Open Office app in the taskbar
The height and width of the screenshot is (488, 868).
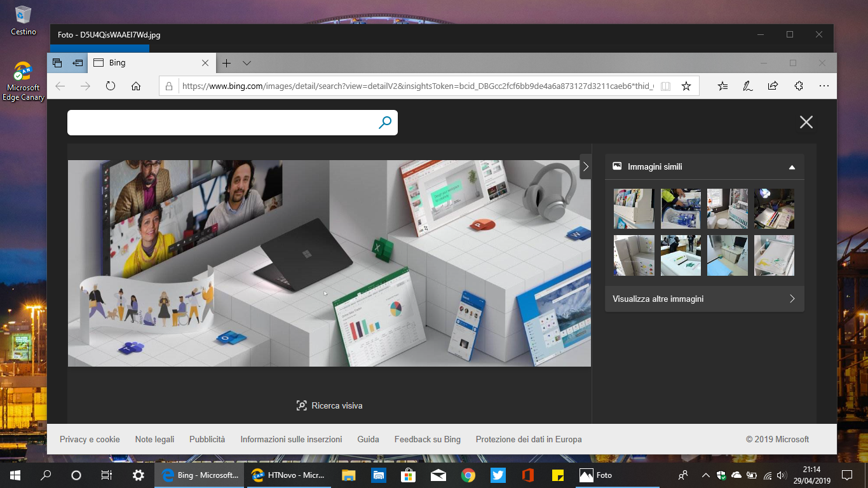click(x=527, y=475)
